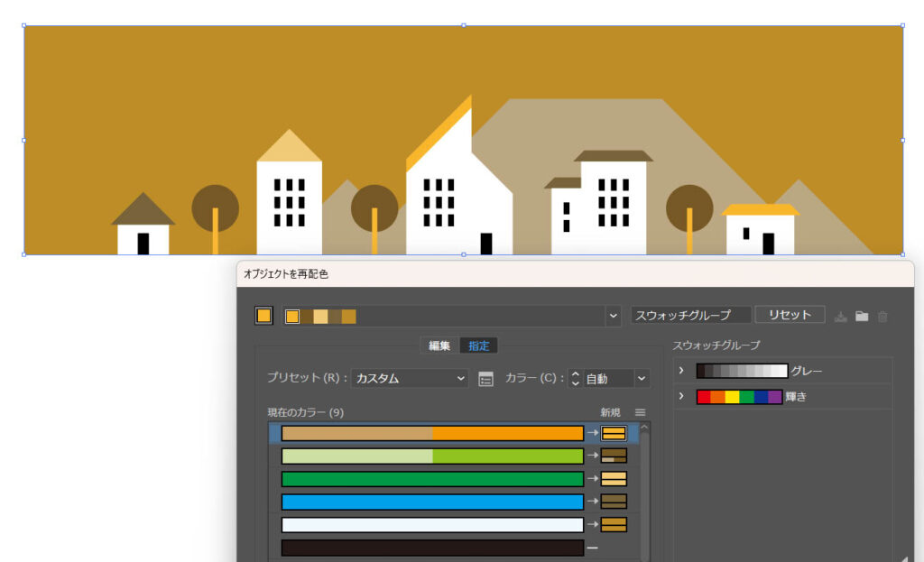Image resolution: width=924 pixels, height=562 pixels.
Task: Click the color reduction options icon
Action: (485, 379)
